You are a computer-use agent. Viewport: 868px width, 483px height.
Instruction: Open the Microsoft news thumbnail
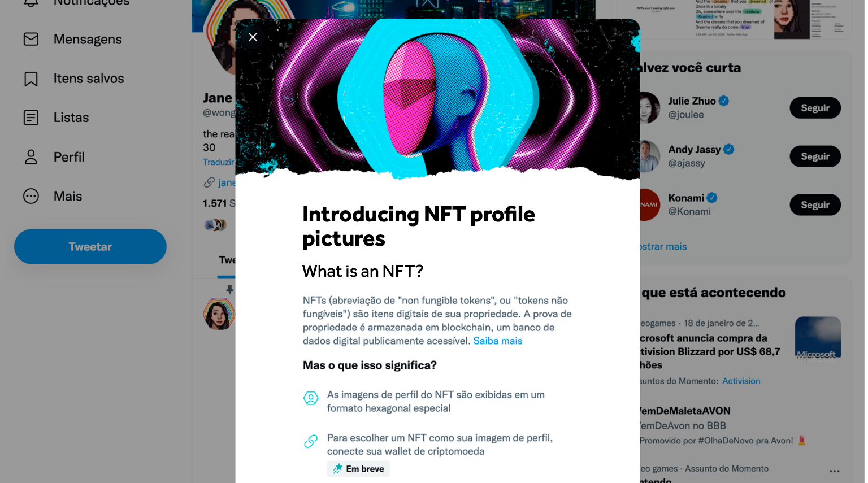(817, 337)
